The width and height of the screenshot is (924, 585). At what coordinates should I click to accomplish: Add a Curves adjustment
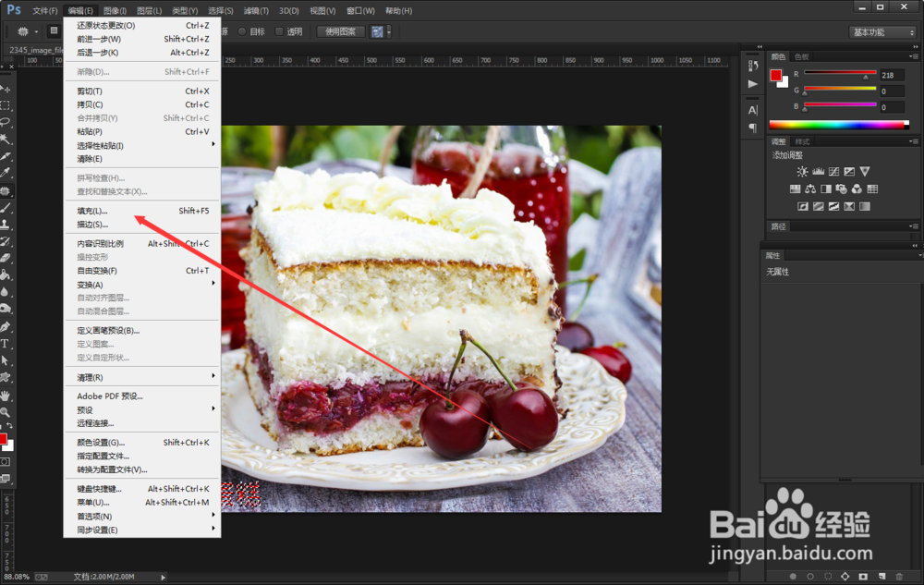(x=833, y=172)
